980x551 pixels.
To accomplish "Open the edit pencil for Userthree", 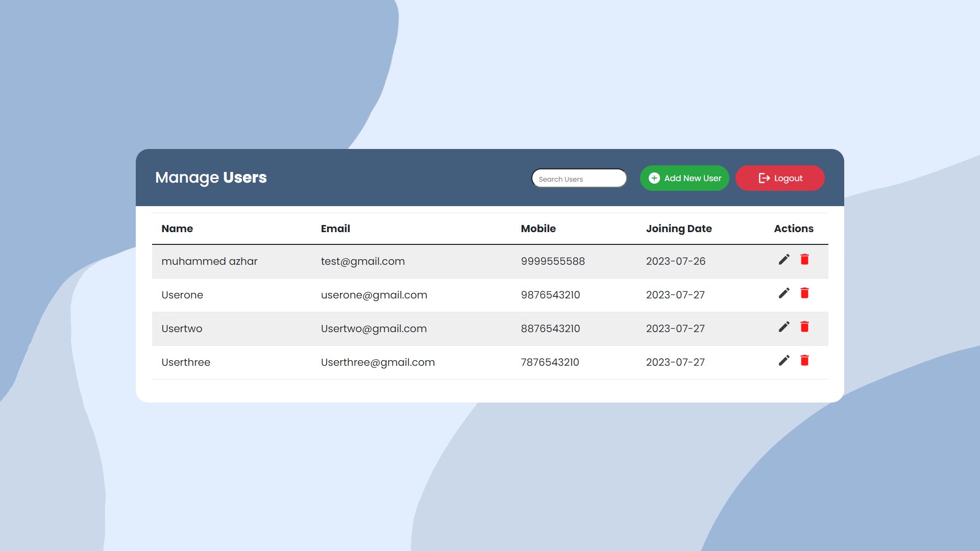I will coord(783,361).
